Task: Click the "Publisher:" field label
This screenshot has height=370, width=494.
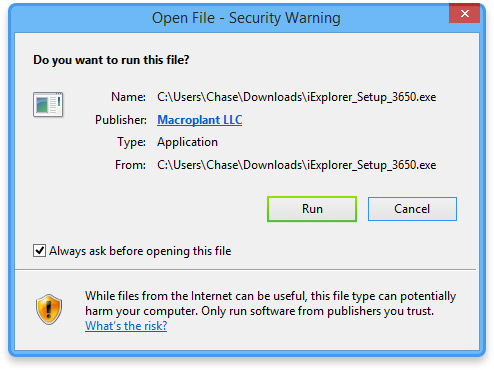Action: pos(121,120)
